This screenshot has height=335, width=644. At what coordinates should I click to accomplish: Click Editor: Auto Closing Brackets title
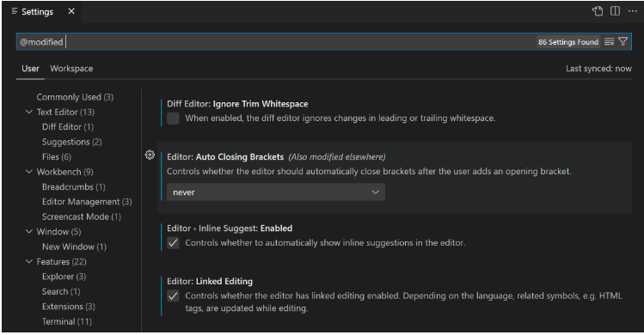[x=225, y=157]
